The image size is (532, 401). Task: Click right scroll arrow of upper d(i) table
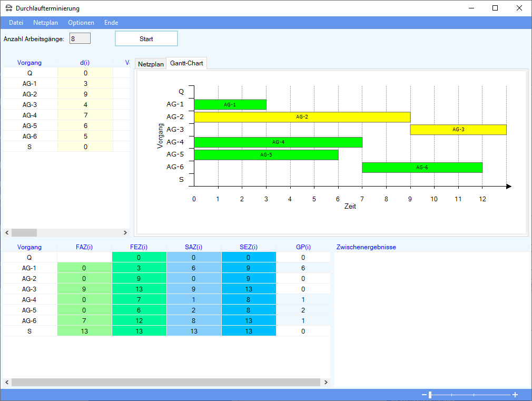pos(125,232)
